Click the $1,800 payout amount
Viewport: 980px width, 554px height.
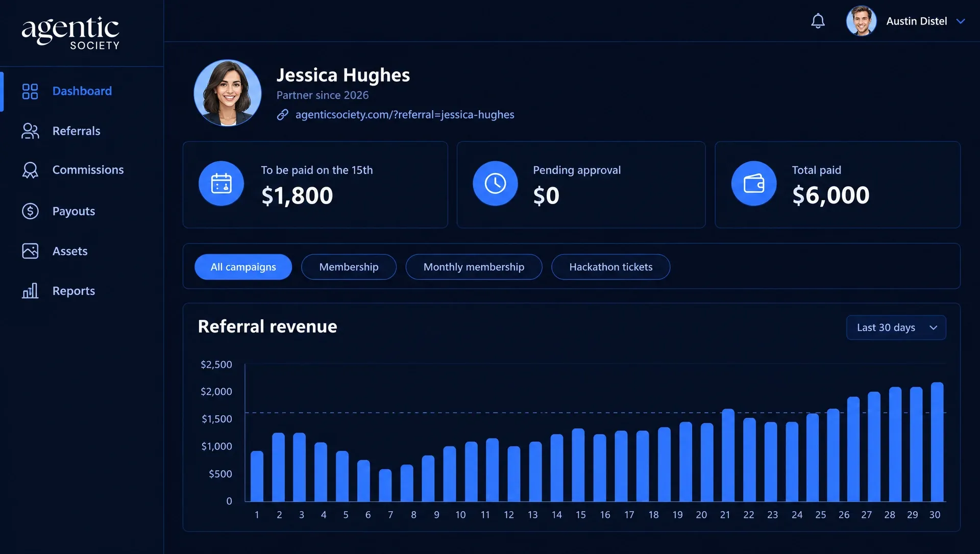[x=297, y=196]
